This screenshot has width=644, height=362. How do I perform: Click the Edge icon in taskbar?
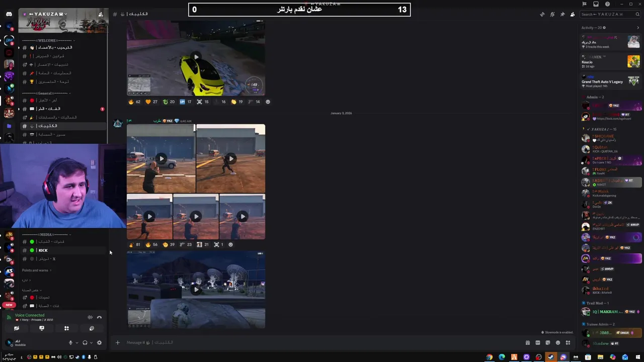coord(502,357)
